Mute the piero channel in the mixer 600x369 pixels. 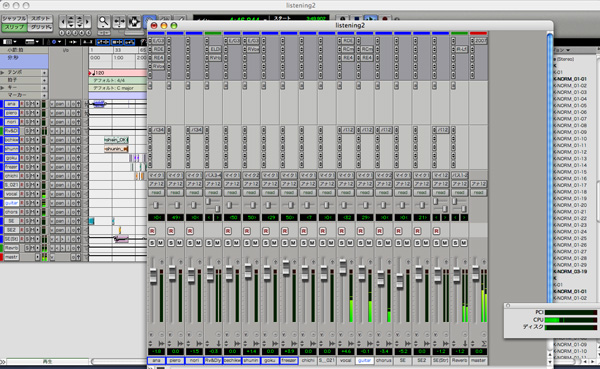point(179,243)
